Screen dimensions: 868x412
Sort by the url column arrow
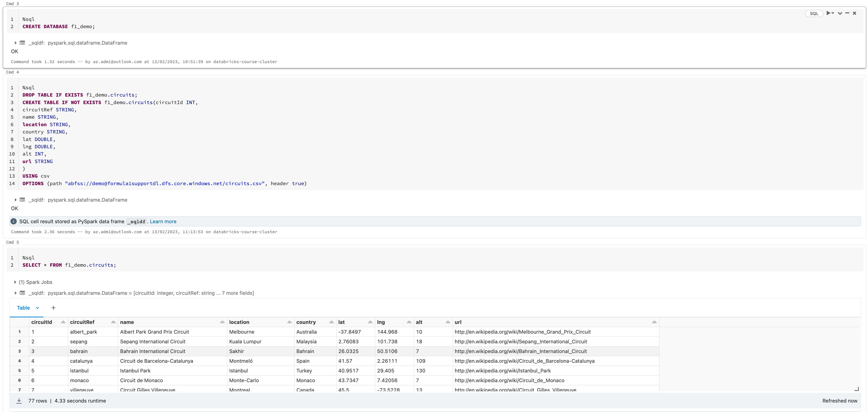click(x=654, y=322)
